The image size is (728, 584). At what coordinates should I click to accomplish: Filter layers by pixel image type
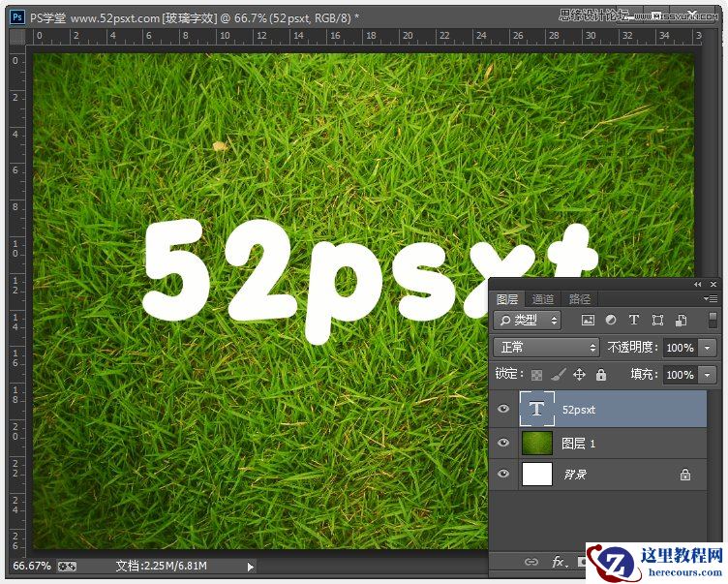(x=588, y=321)
